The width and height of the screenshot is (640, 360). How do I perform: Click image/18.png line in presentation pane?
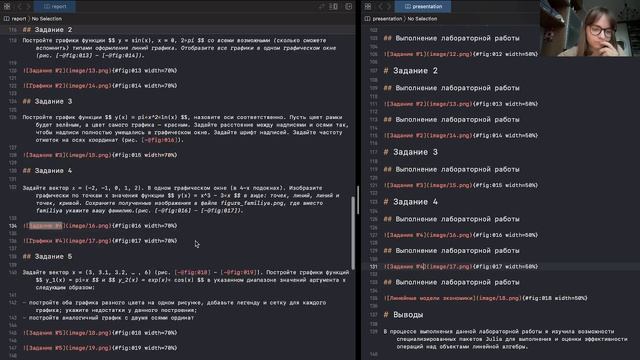pyautogui.click(x=485, y=298)
